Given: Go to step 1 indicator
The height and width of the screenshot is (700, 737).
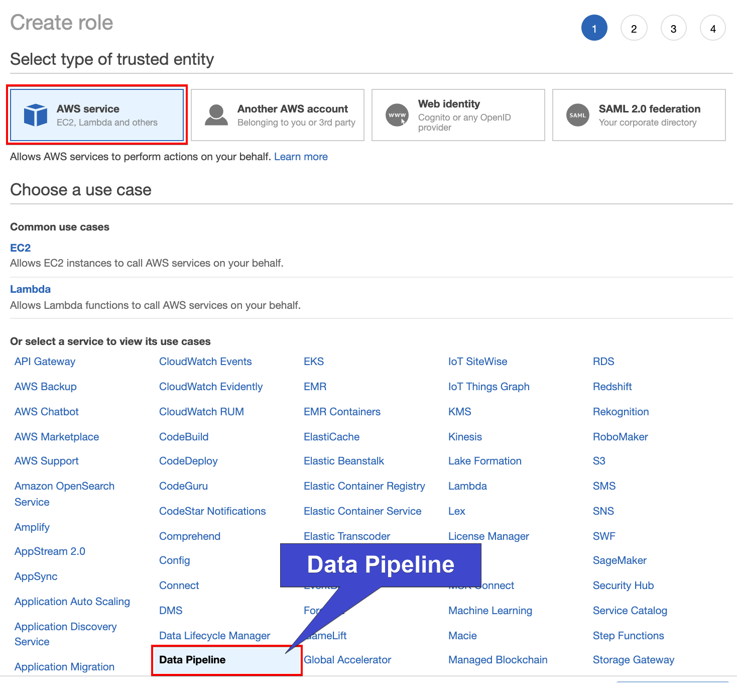Looking at the screenshot, I should (594, 28).
